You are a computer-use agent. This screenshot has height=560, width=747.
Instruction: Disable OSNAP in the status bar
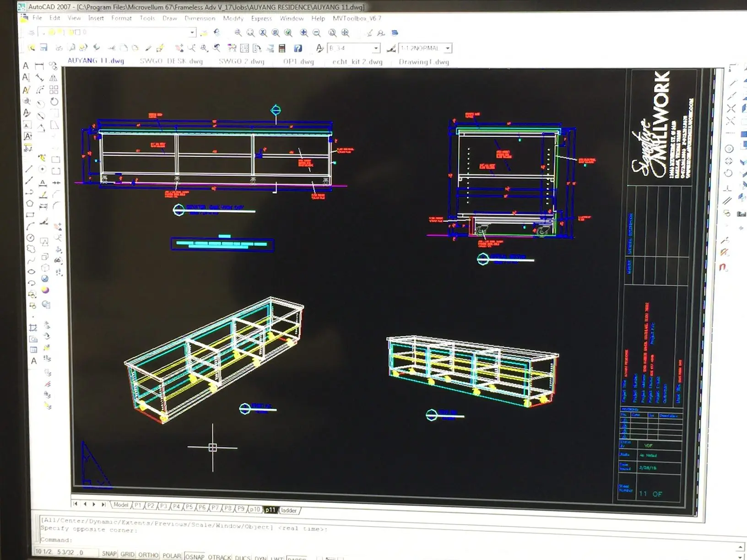(x=195, y=556)
